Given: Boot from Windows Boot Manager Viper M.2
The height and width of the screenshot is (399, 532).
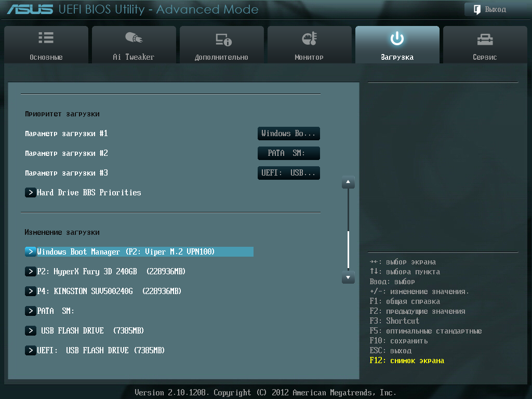Looking at the screenshot, I should 139,251.
